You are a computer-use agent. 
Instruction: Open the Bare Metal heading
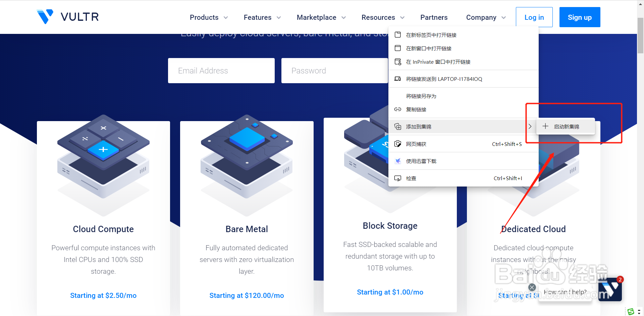coord(247,229)
